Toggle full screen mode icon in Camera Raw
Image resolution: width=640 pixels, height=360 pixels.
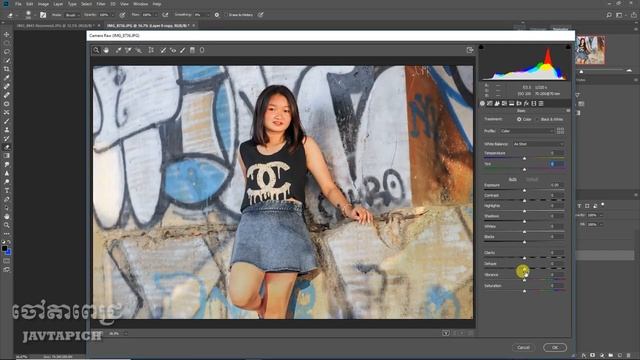(x=470, y=50)
